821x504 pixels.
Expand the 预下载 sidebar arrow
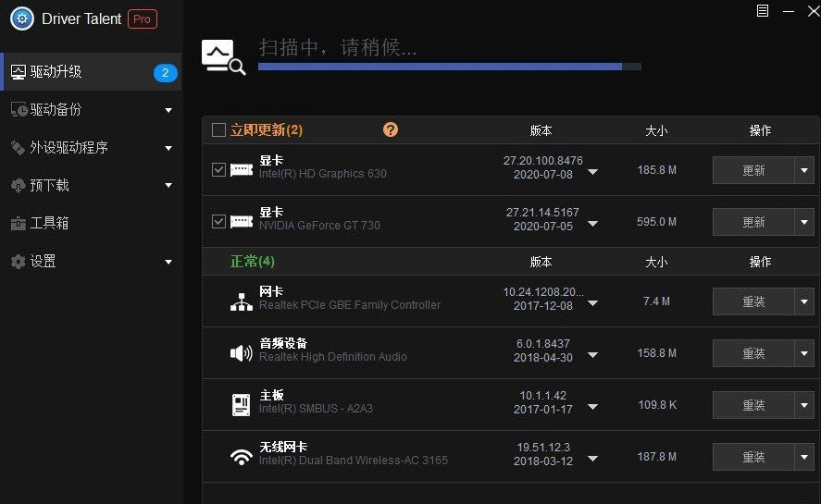click(x=168, y=185)
